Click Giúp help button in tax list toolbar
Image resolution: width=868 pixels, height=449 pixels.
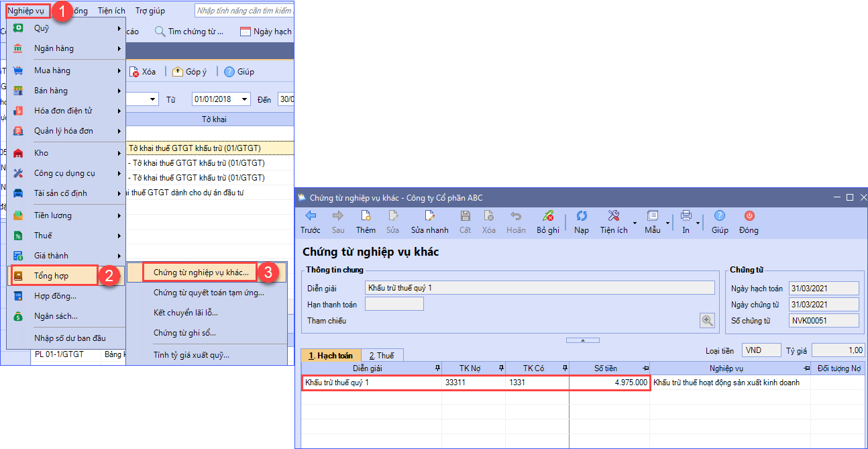[x=239, y=72]
